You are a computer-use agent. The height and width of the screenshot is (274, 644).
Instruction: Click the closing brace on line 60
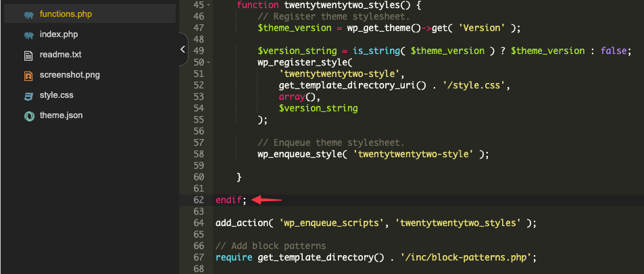pos(239,177)
